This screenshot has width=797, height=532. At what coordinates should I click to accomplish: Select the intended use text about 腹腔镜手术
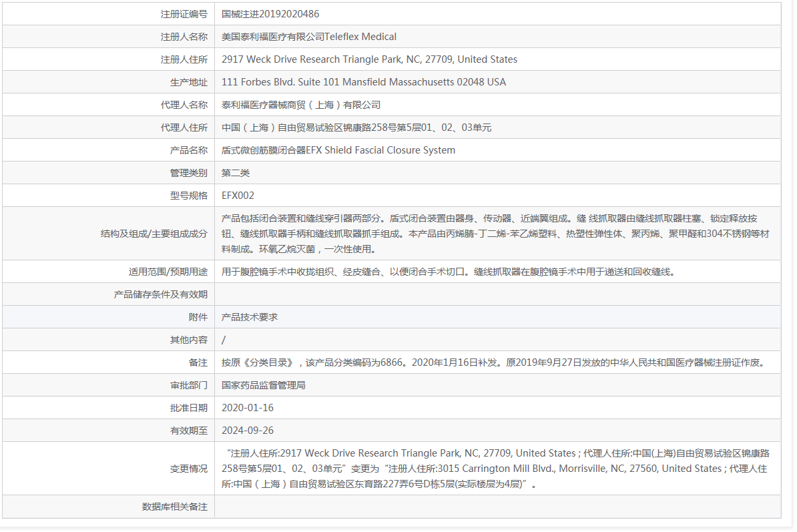coord(451,272)
